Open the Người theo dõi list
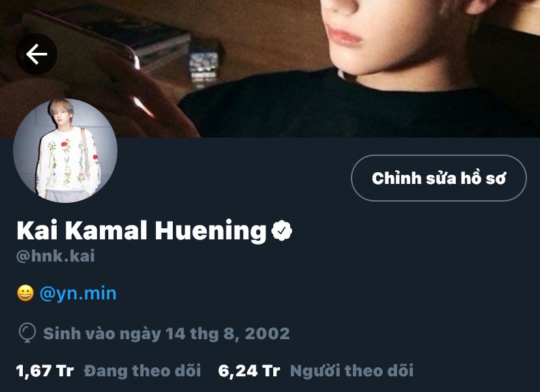The image size is (540, 392). tap(352, 370)
